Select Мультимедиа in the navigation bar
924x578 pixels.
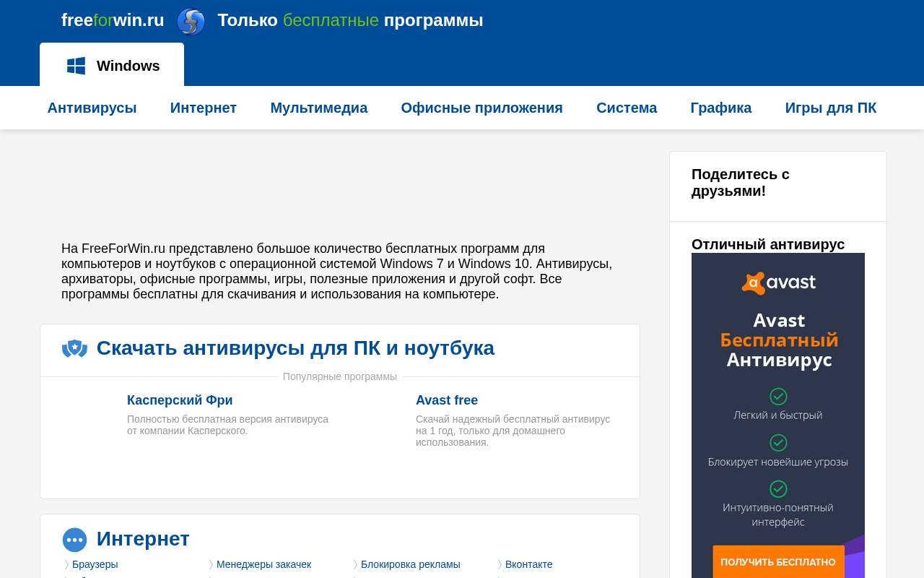pyautogui.click(x=319, y=108)
